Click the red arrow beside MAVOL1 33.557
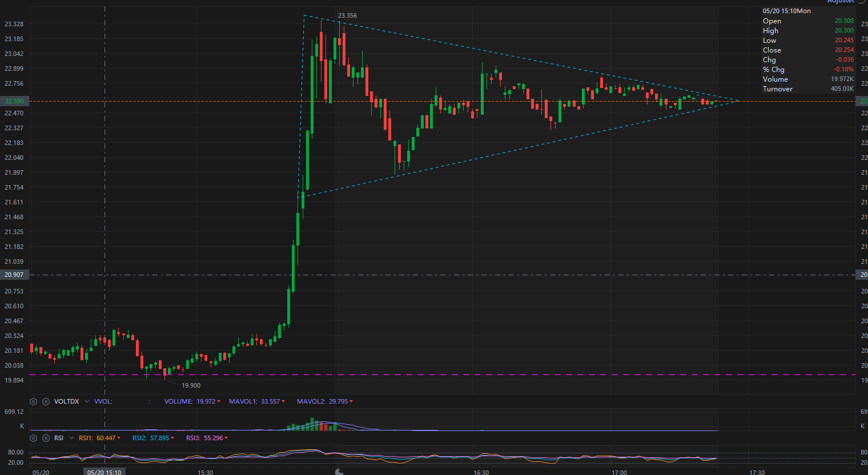 point(283,401)
